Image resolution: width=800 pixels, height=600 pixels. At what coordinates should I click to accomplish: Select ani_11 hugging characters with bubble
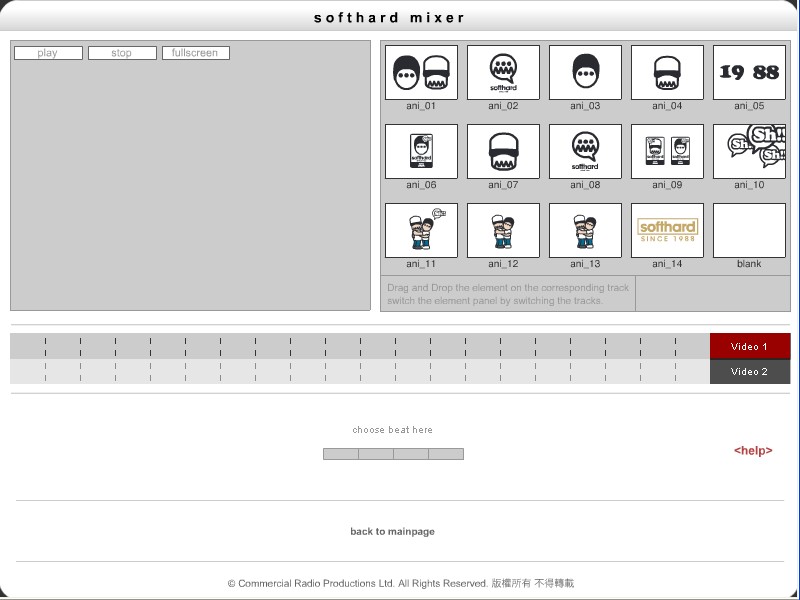[x=421, y=231]
